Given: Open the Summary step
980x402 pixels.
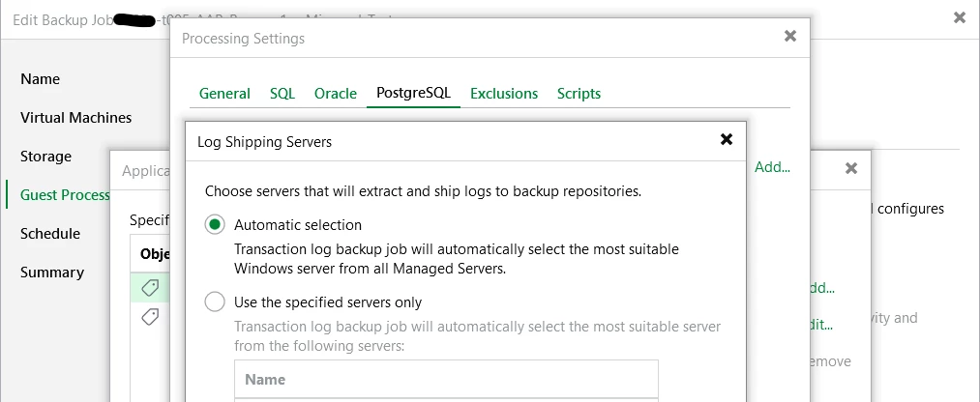Looking at the screenshot, I should [52, 273].
